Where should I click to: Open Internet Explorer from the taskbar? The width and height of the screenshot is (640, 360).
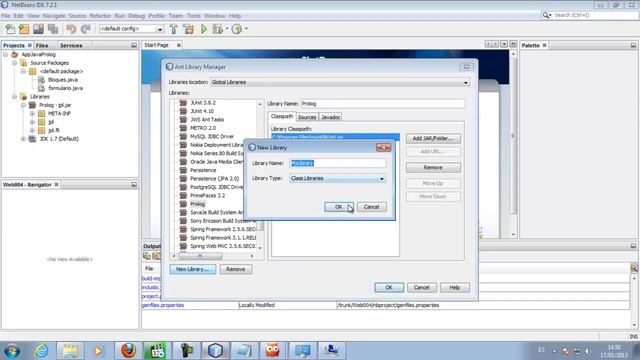pyautogui.click(x=41, y=350)
